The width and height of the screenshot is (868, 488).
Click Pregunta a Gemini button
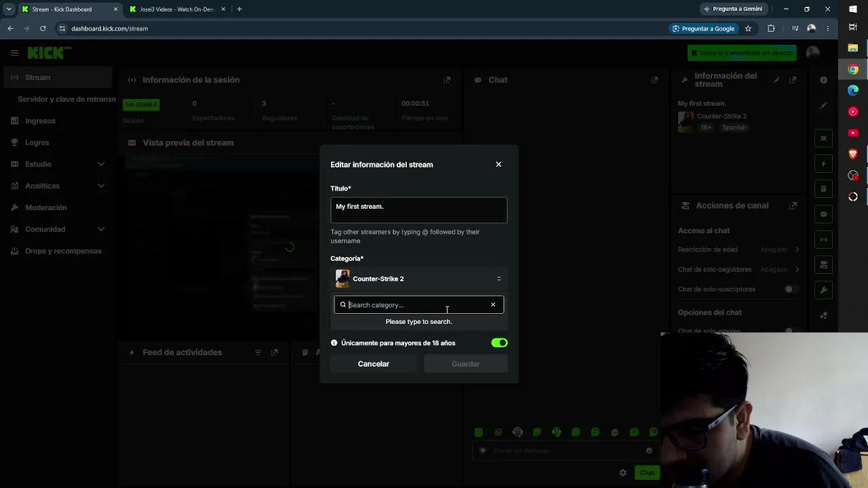[733, 9]
